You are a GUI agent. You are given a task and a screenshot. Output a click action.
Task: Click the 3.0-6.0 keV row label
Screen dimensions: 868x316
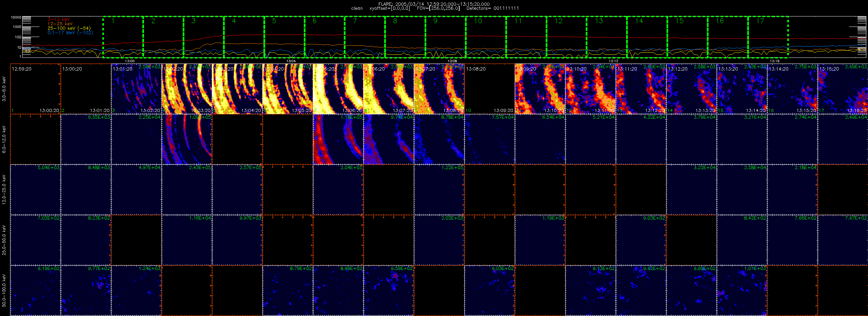pos(4,89)
